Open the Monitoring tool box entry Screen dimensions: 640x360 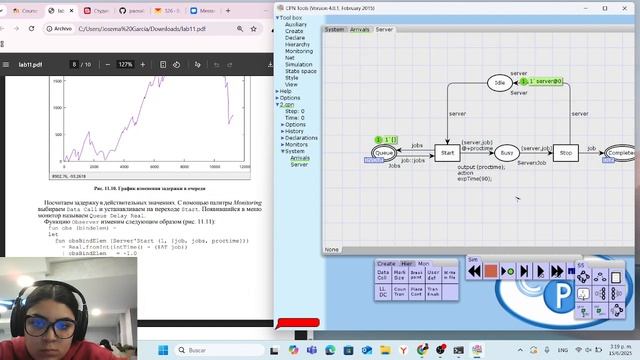299,51
